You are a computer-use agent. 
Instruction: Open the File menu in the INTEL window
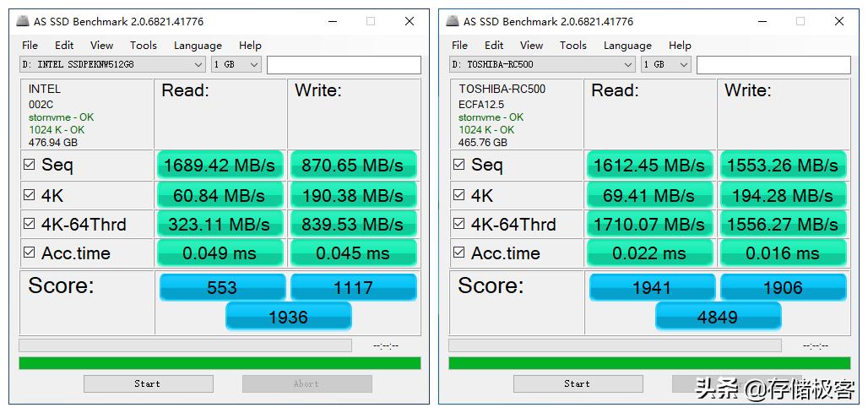point(30,46)
